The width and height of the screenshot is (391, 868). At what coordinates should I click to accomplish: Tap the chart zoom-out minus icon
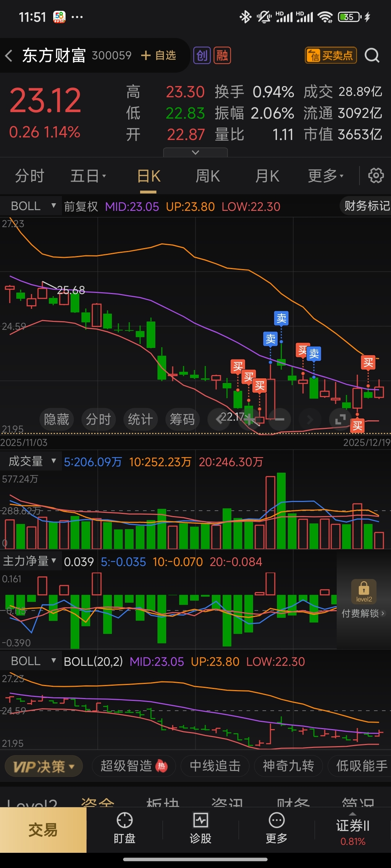pyautogui.click(x=279, y=420)
